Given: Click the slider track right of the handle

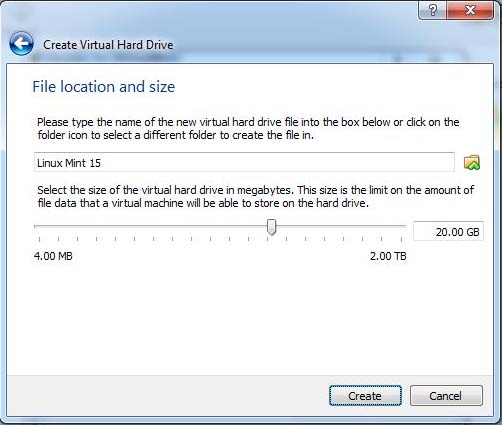Looking at the screenshot, I should tap(342, 226).
